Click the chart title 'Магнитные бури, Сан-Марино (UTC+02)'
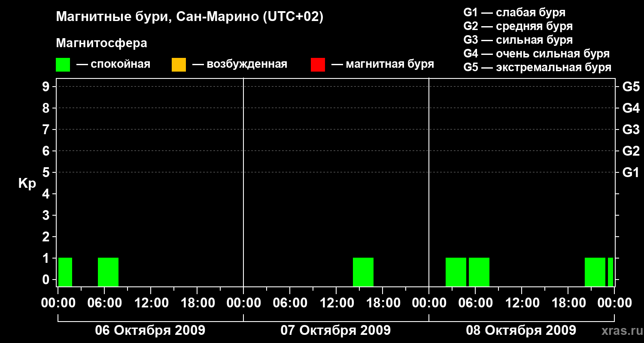 tap(190, 18)
